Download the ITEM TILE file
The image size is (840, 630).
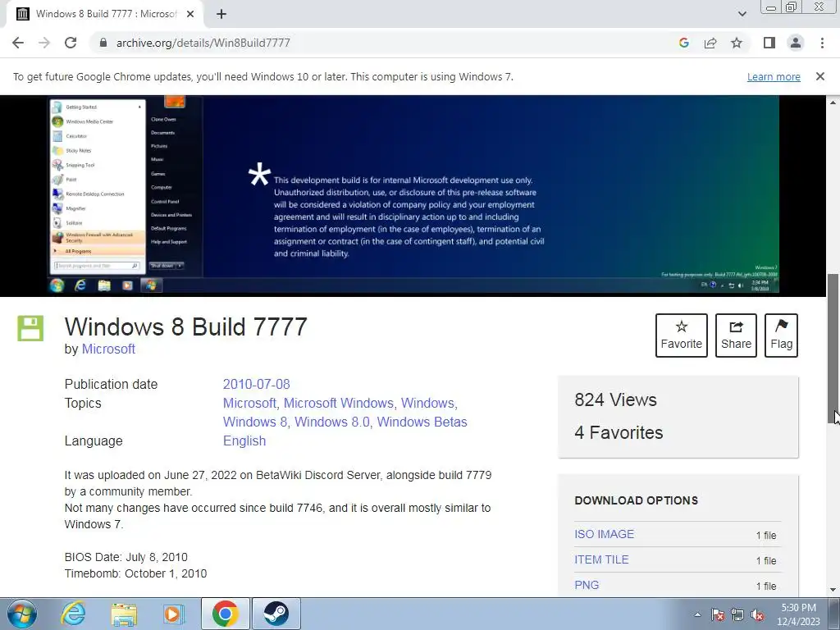coord(601,559)
